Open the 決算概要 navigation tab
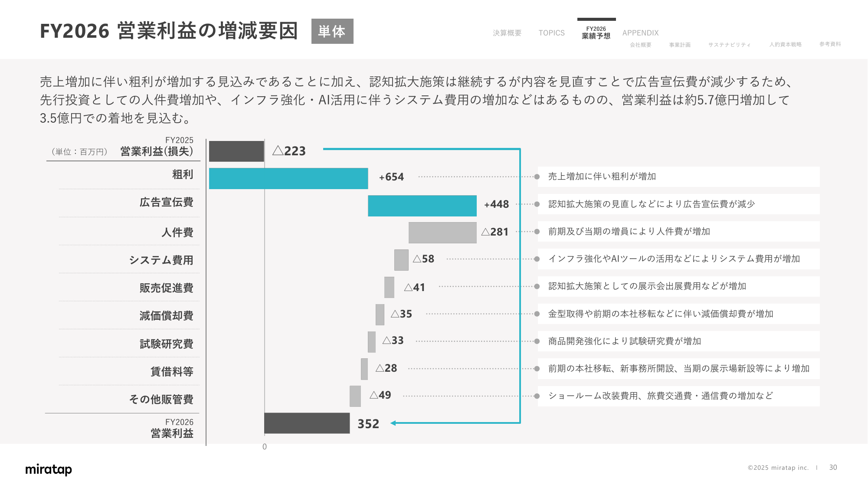The image size is (868, 488). coord(507,33)
